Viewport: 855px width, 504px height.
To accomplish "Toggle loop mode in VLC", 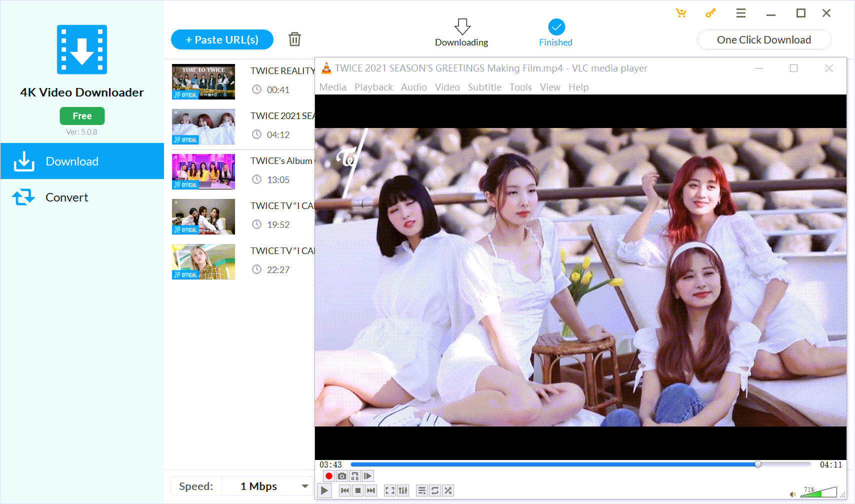I will click(435, 490).
